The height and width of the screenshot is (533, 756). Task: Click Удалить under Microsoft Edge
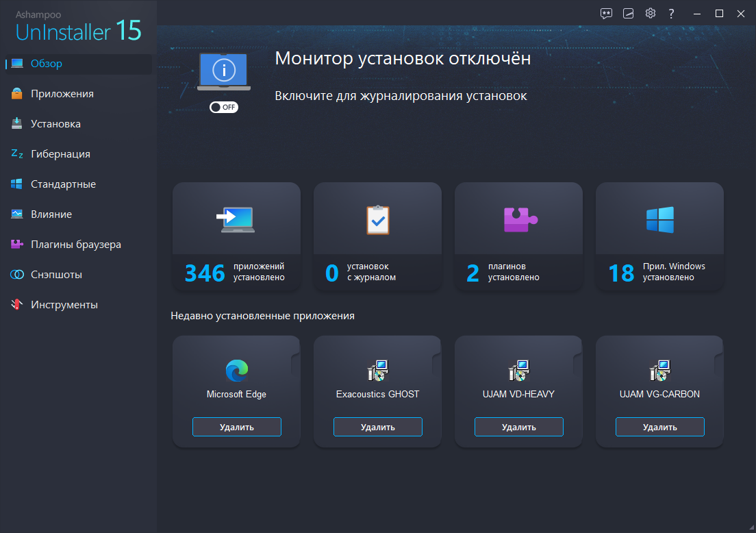pyautogui.click(x=237, y=427)
